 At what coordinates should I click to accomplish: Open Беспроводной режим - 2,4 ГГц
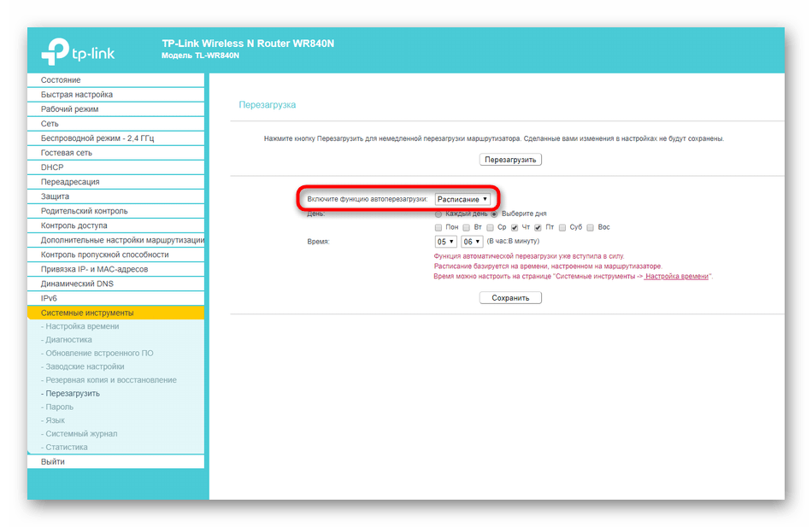116,138
